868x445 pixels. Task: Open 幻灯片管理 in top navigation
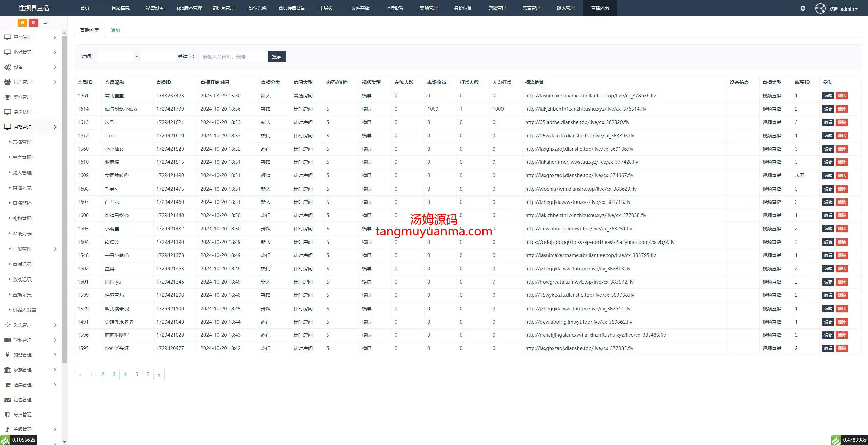point(223,8)
